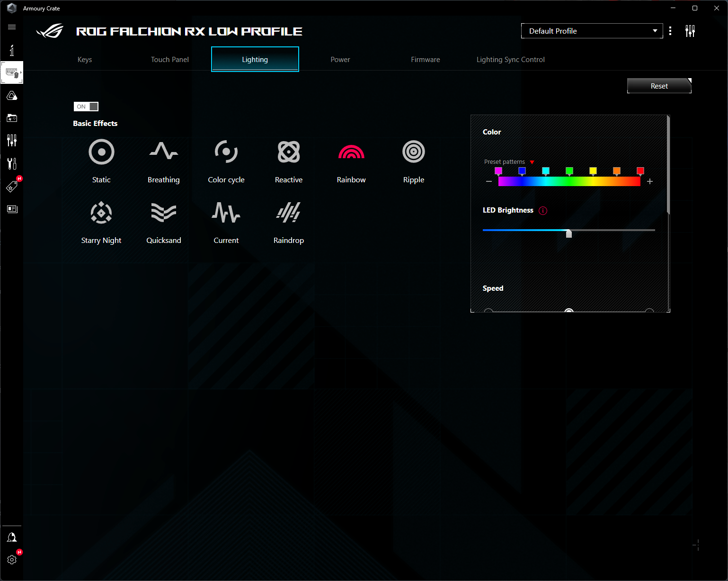This screenshot has height=581, width=728.
Task: Open Settings gear in the sidebar
Action: pyautogui.click(x=12, y=560)
